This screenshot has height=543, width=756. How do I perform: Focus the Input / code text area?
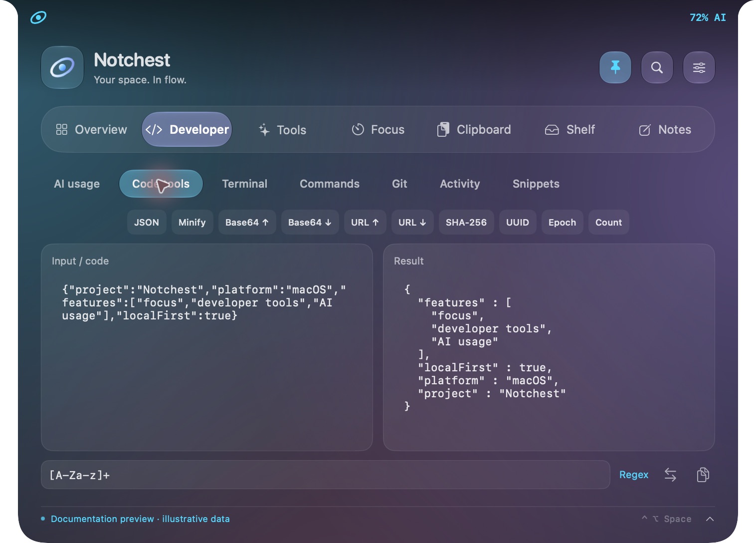tap(207, 347)
